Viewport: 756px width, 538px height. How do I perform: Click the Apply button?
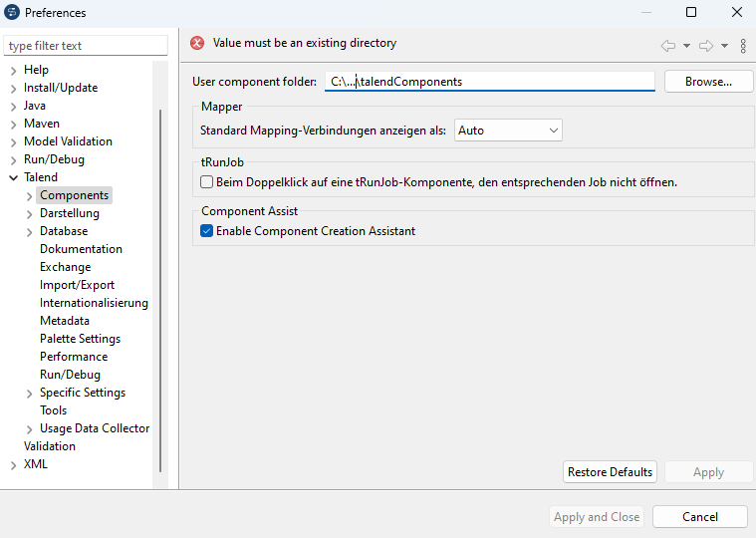[708, 472]
